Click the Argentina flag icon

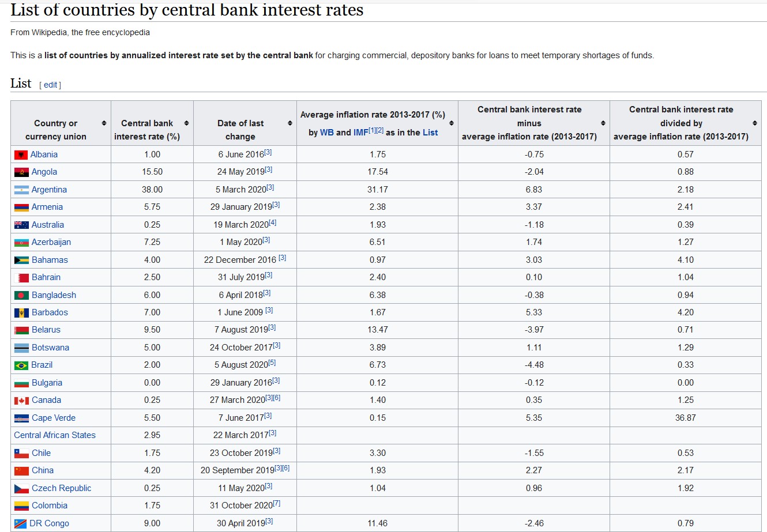(x=21, y=190)
